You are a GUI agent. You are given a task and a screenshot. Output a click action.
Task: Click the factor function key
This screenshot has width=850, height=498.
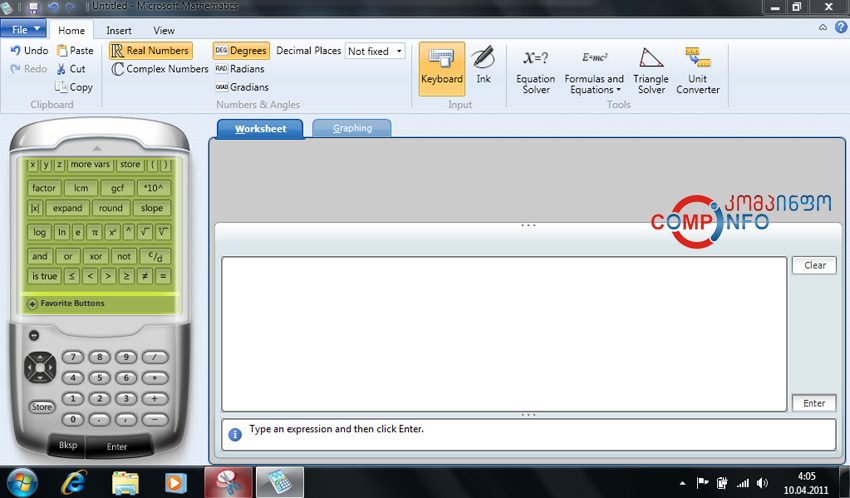coord(43,188)
